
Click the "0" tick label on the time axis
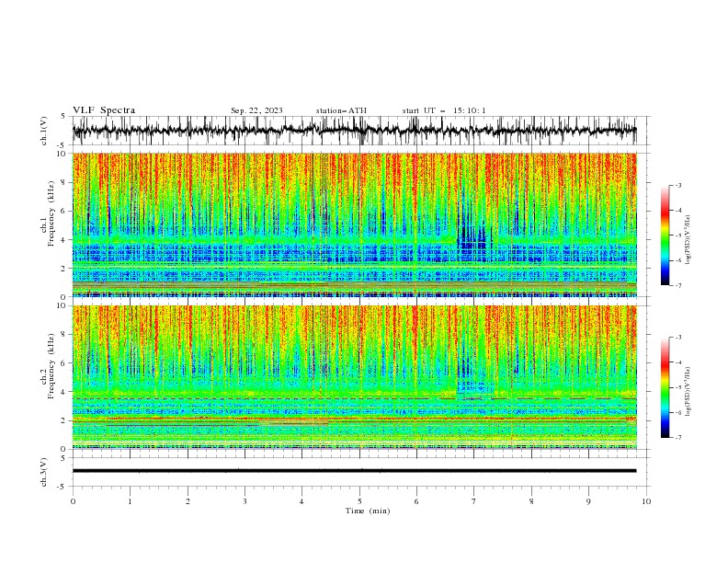(x=73, y=501)
